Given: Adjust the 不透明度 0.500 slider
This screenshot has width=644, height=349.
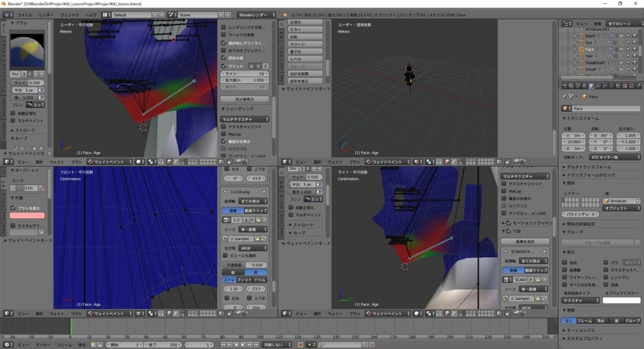Looking at the screenshot, I should point(245,265).
